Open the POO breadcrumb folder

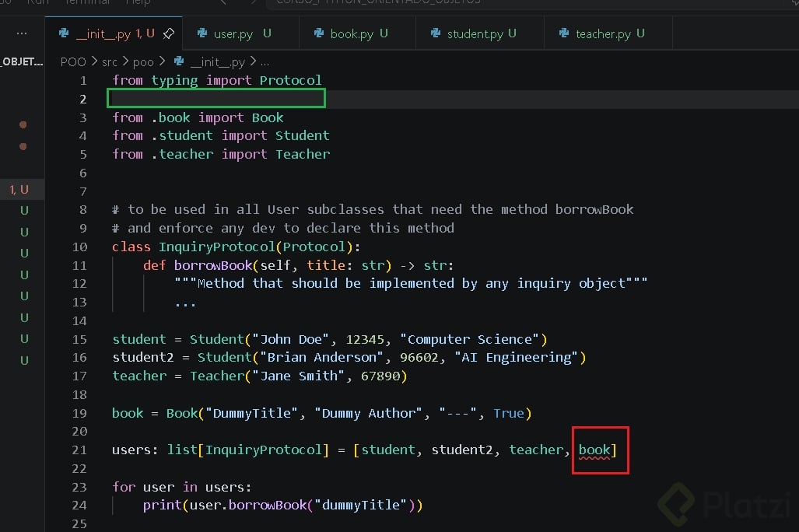(73, 62)
